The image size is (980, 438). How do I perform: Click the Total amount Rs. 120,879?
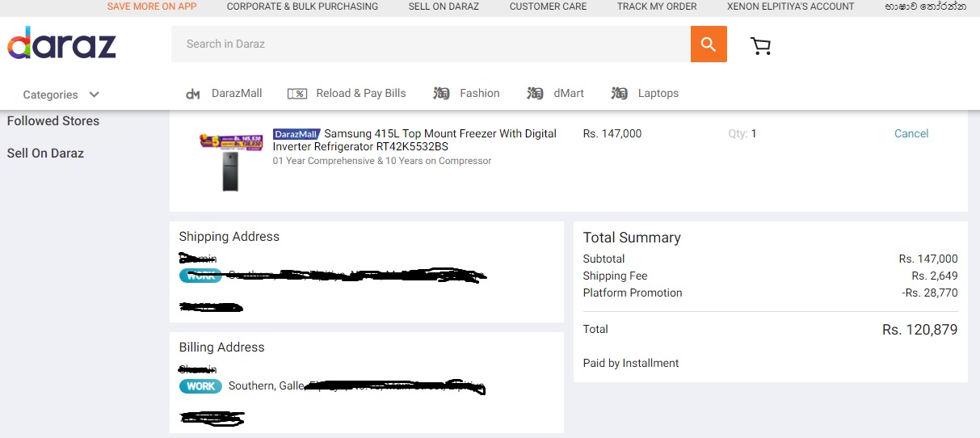click(920, 330)
